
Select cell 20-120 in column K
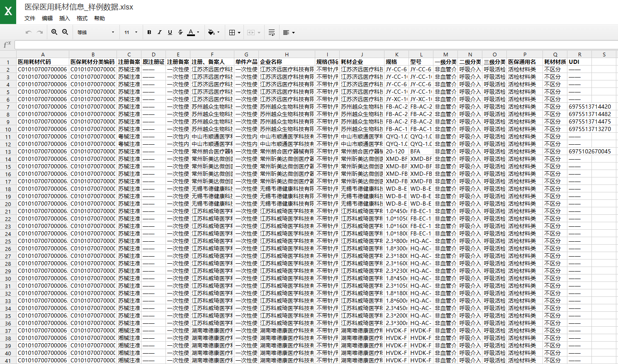click(x=397, y=151)
